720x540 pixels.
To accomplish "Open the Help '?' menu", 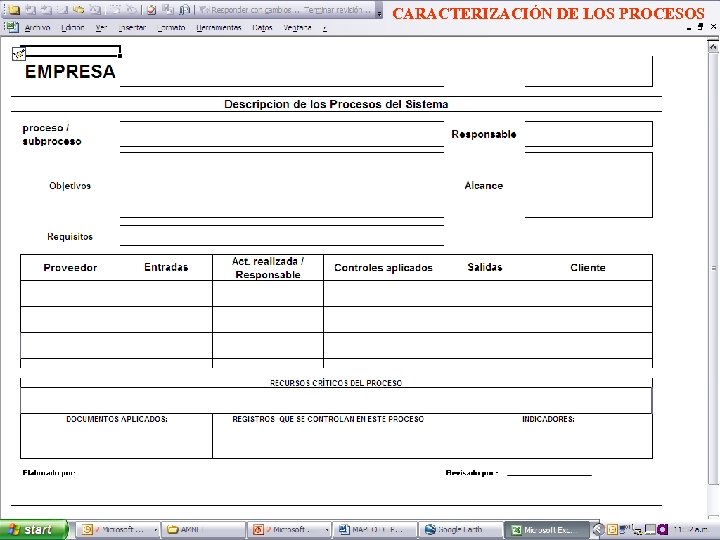I will click(x=325, y=28).
